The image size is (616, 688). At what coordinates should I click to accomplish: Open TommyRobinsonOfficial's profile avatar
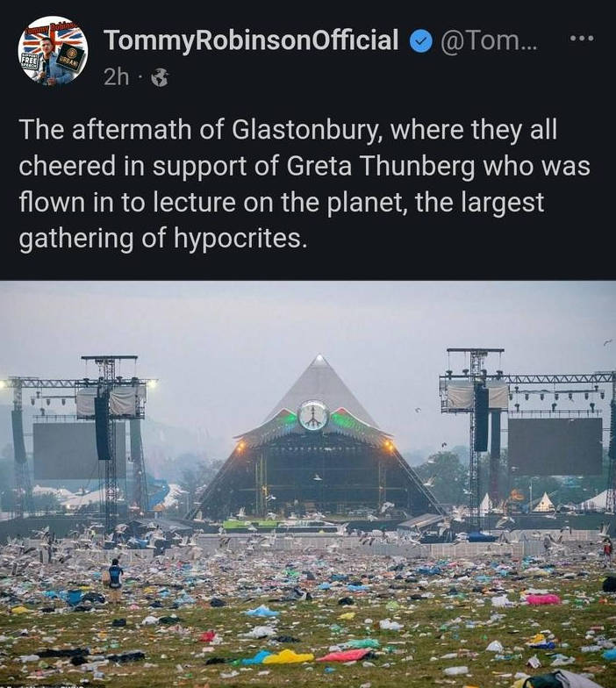coord(54,51)
